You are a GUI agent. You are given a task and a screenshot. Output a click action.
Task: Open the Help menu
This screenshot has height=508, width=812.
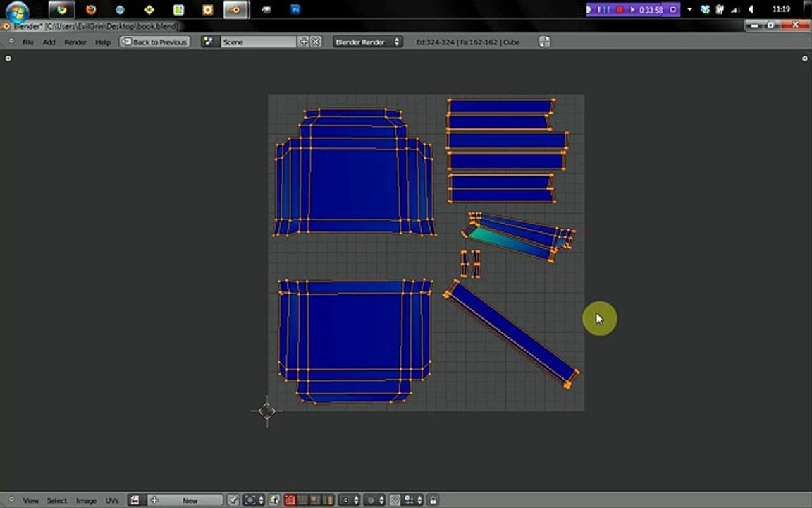tap(102, 42)
